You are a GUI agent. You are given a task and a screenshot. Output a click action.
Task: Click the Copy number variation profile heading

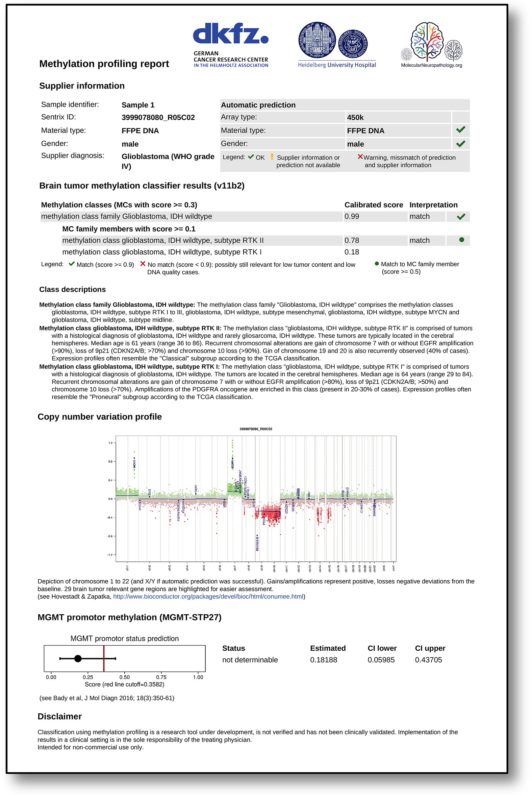[x=99, y=416]
